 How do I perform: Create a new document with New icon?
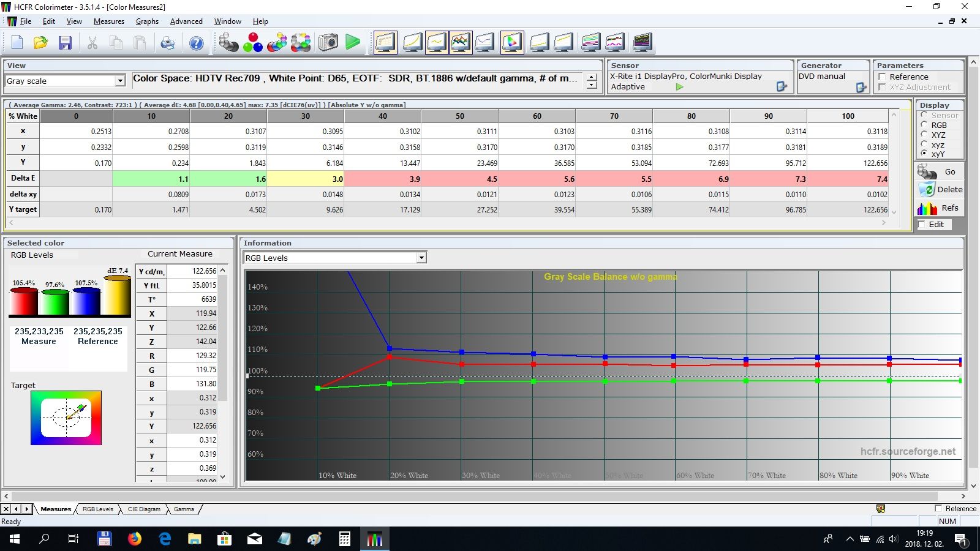(17, 43)
